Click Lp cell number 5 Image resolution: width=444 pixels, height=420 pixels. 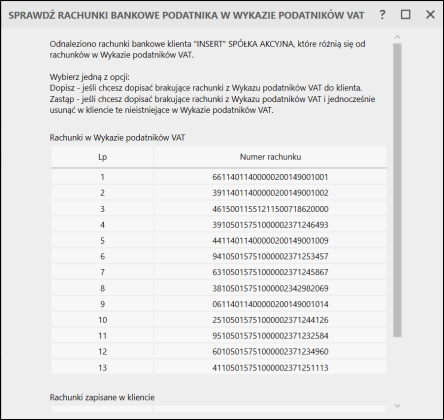click(x=103, y=241)
